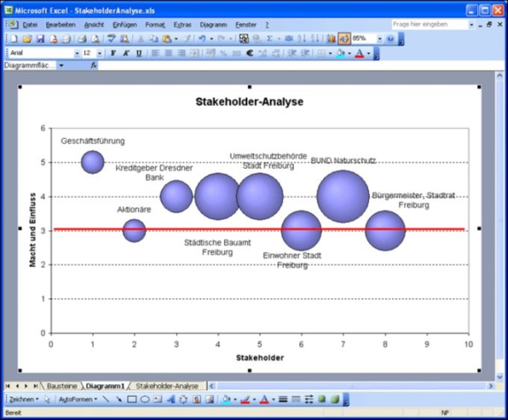The width and height of the screenshot is (508, 420).
Task: Select the Rectangle drawing tool
Action: click(x=132, y=400)
